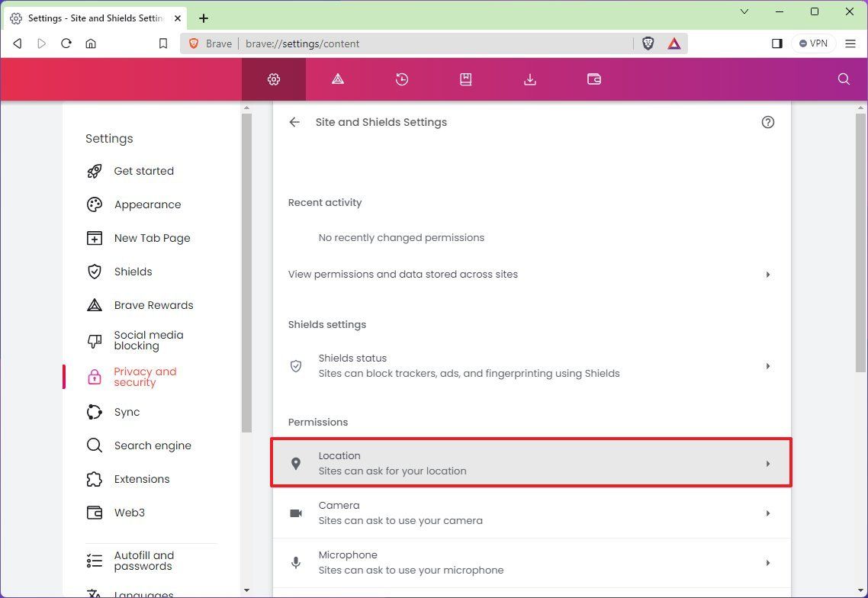Open the Wallet icon in the settings toolbar
Screen dimensions: 868x598
point(594,79)
